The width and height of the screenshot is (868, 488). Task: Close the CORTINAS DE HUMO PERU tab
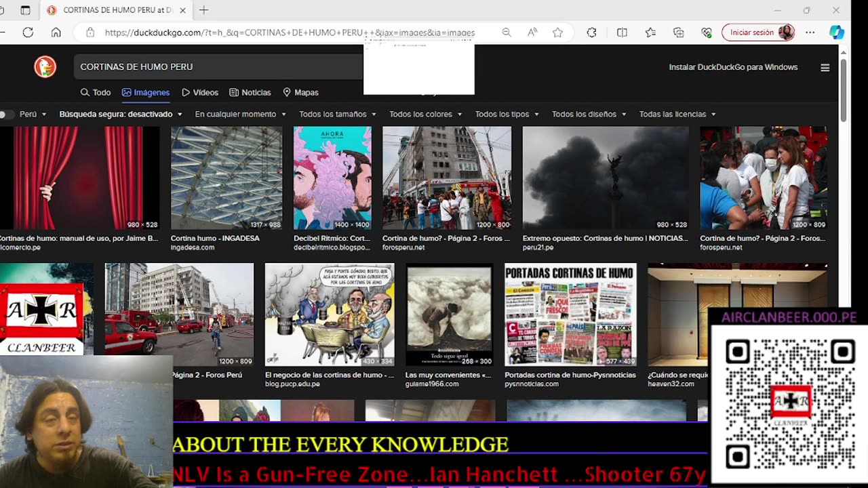183,10
